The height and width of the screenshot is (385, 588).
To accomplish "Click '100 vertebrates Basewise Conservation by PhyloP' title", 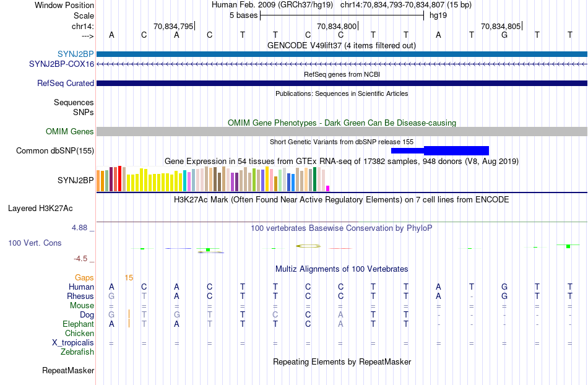I will point(342,228).
